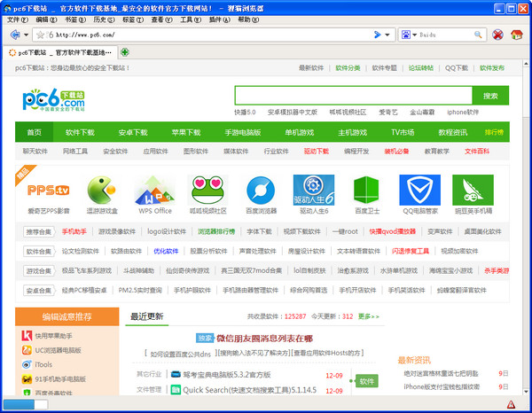Image resolution: width=532 pixels, height=413 pixels.
Task: Click the 首页 navigation tab
Action: pos(35,132)
